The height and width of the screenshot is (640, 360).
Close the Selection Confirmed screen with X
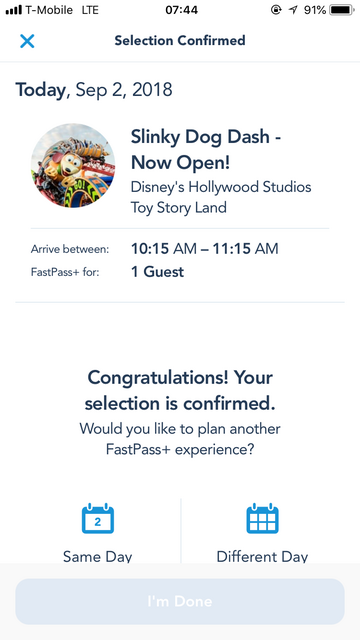click(27, 41)
